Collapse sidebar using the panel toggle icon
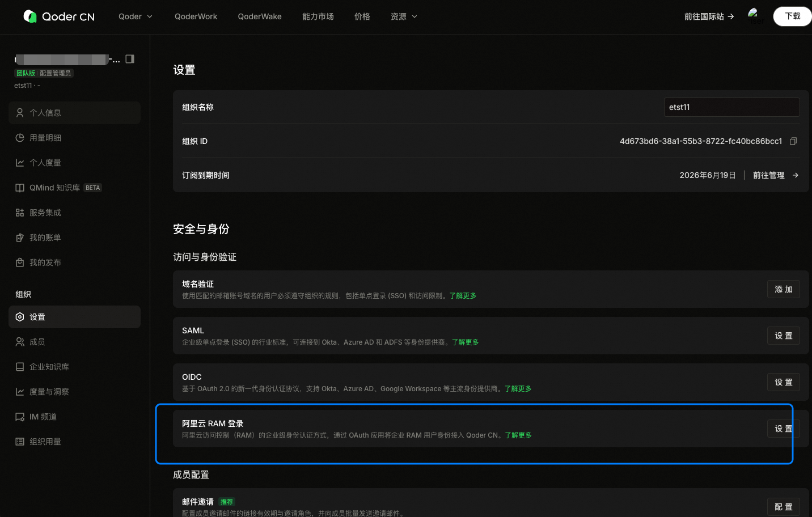Viewport: 812px width, 517px height. point(130,59)
